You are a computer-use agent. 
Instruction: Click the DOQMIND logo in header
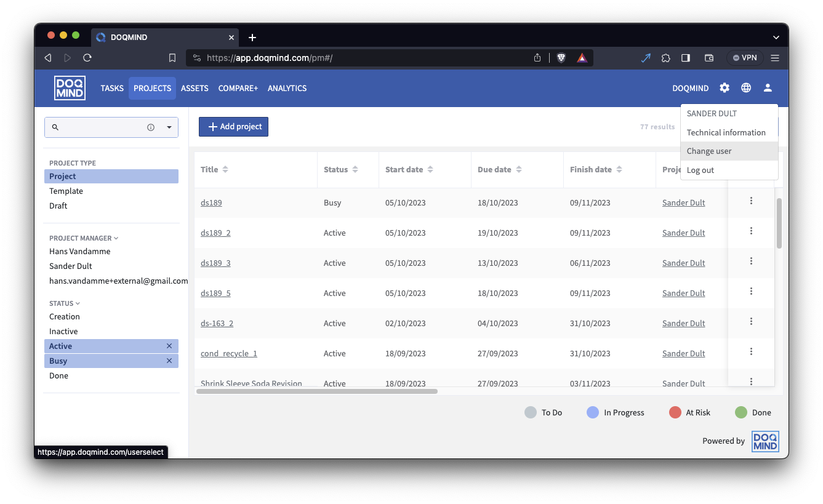pyautogui.click(x=70, y=88)
